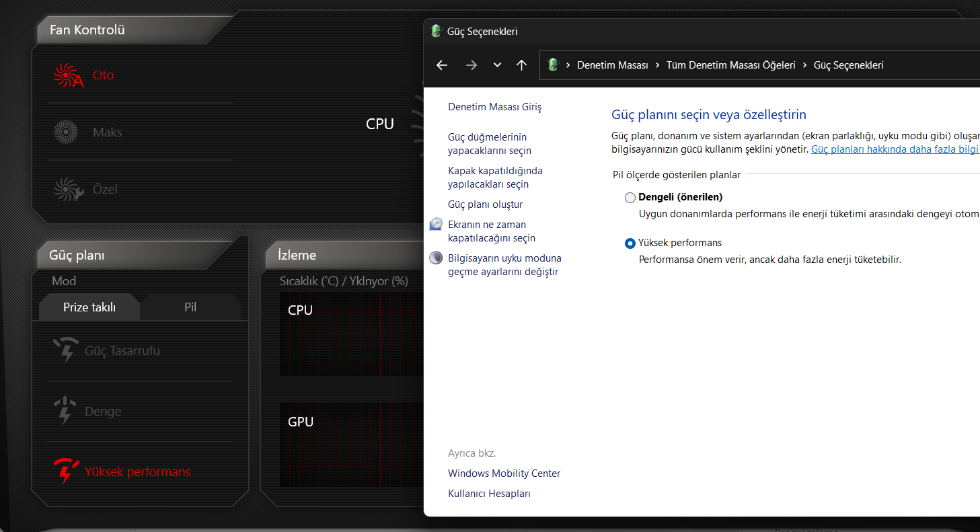Pick the Yüksek performans lightning icon
This screenshot has height=532, width=980.
[x=66, y=471]
